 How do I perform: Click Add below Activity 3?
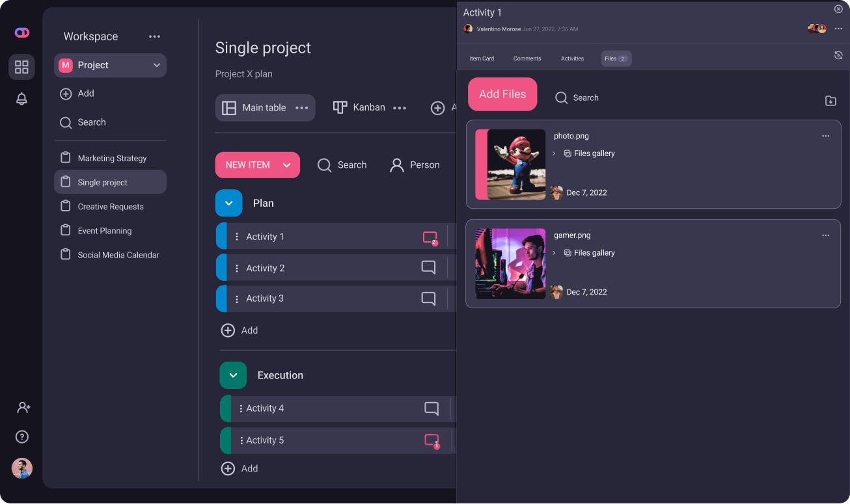pyautogui.click(x=240, y=330)
